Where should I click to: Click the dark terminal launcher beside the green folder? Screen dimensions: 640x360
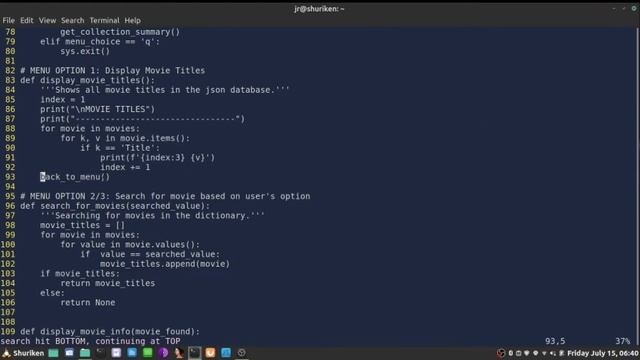pos(101,353)
